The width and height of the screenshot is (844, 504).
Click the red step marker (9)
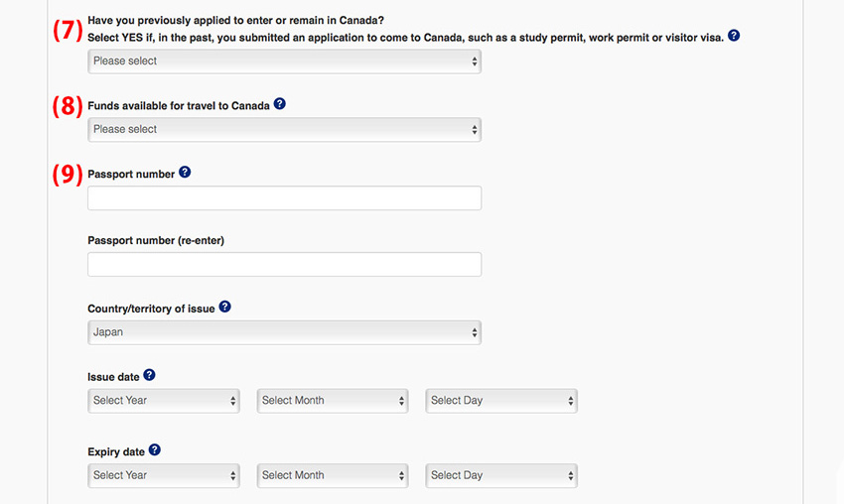click(68, 175)
